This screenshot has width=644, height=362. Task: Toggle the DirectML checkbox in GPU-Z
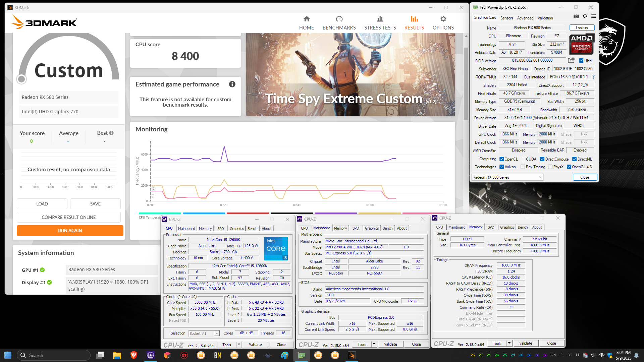[574, 159]
